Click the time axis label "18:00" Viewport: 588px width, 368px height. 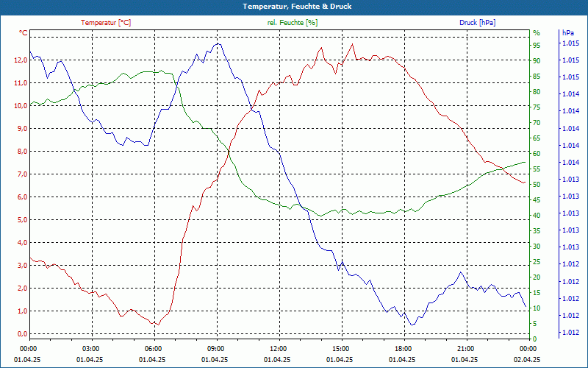pyautogui.click(x=403, y=348)
